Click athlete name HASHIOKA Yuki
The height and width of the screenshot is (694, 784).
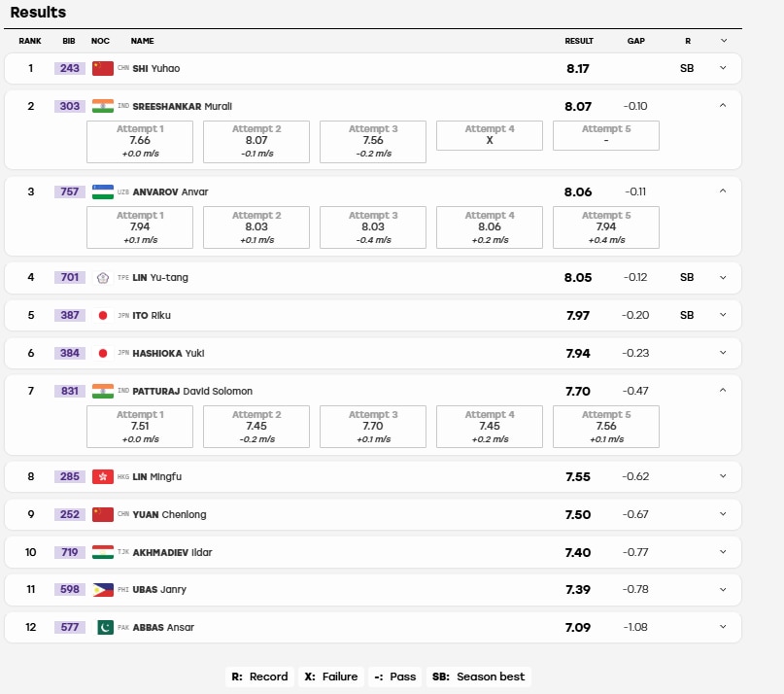[x=168, y=353]
